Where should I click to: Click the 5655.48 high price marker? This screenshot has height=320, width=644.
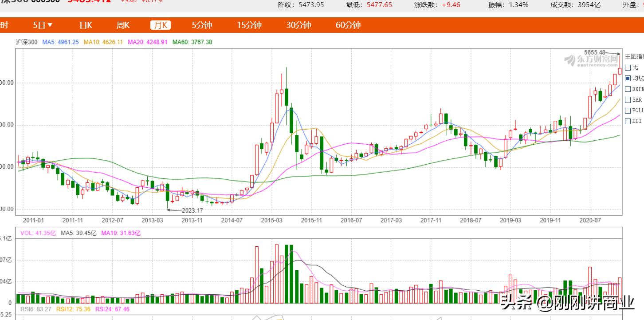tap(594, 52)
